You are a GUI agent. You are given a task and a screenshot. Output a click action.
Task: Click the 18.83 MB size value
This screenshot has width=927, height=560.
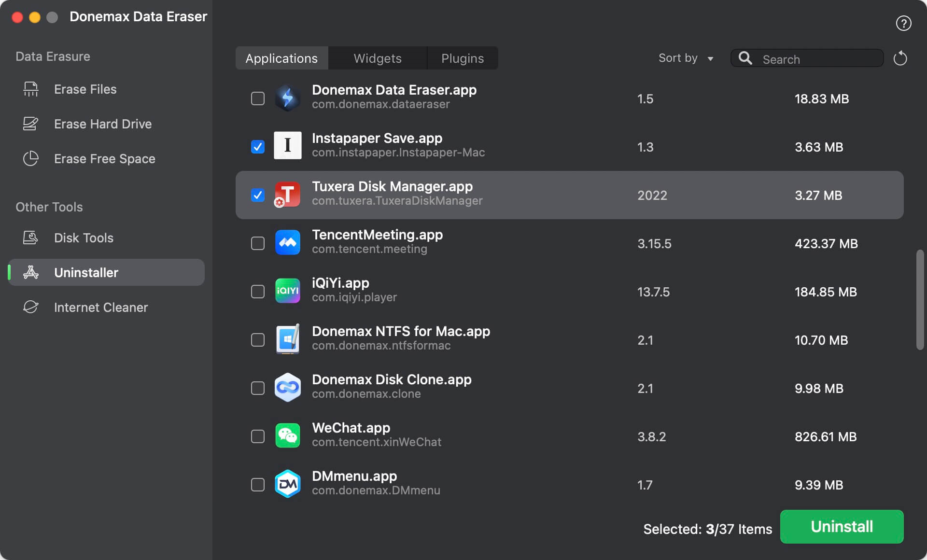(822, 99)
